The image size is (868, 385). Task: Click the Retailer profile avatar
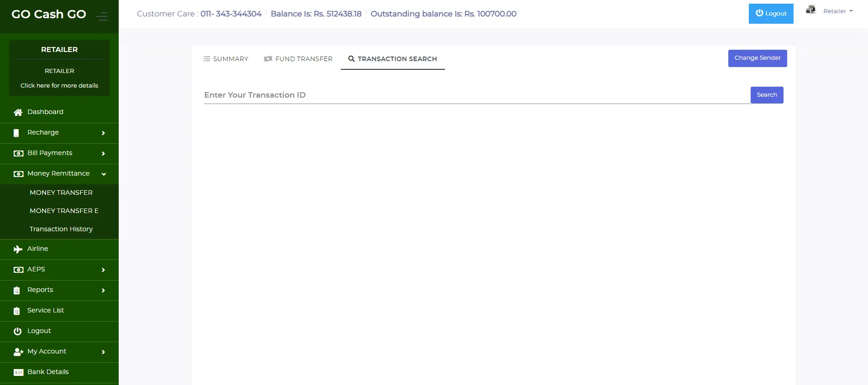(810, 10)
